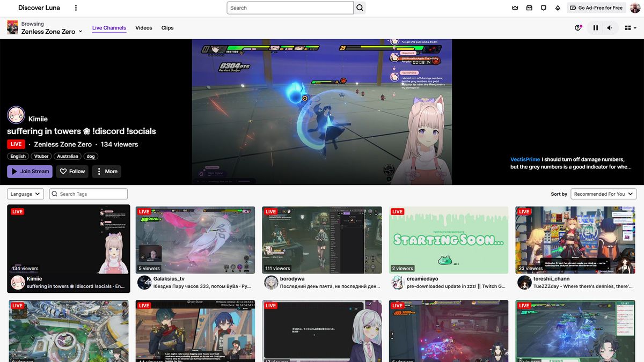Open the Clips tab
Screen dimensions: 644x362
tap(167, 27)
